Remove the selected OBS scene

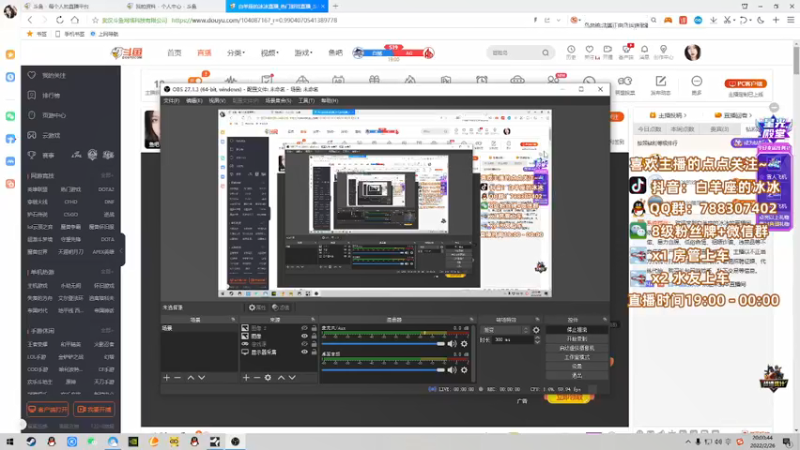[x=178, y=378]
